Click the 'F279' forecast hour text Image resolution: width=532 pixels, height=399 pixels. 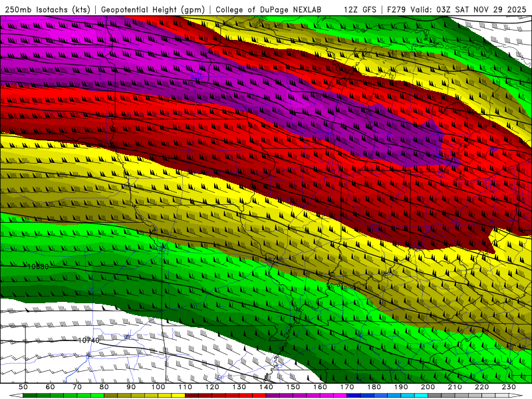point(397,9)
